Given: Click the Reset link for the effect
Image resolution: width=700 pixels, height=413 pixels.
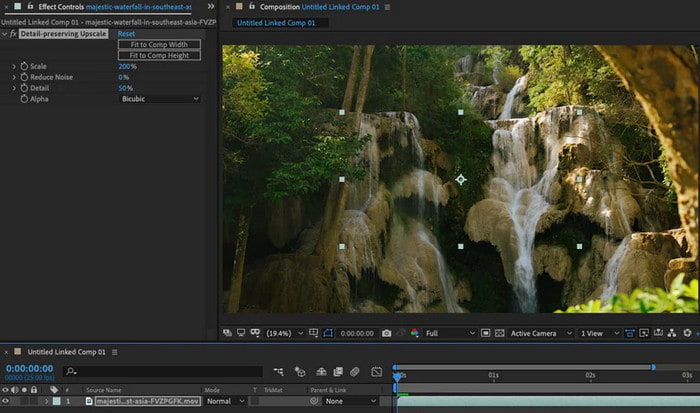Looking at the screenshot, I should [x=126, y=34].
